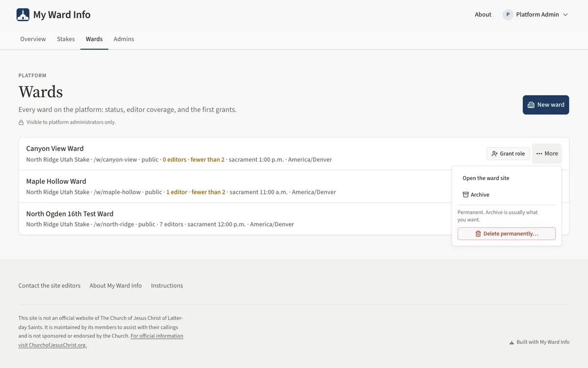Click the Wards page heading

point(41,92)
